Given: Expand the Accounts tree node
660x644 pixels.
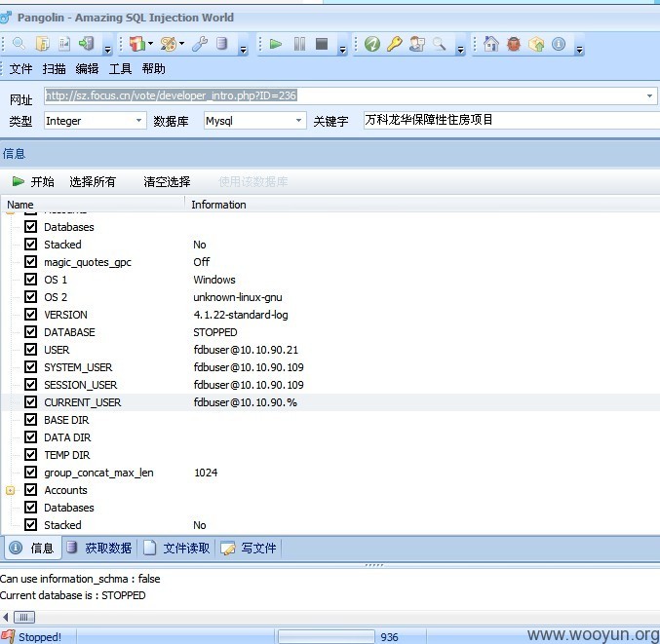Looking at the screenshot, I should (x=10, y=490).
